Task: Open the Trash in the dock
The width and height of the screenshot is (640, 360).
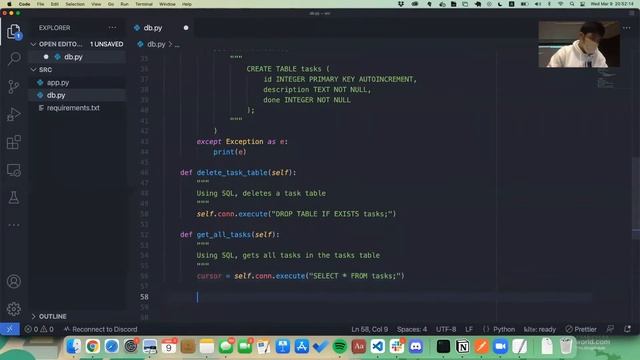Action: (x=566, y=347)
